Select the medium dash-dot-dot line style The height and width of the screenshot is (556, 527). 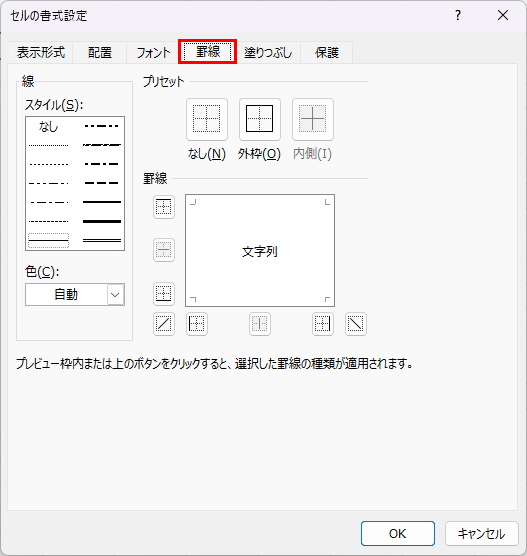click(102, 126)
